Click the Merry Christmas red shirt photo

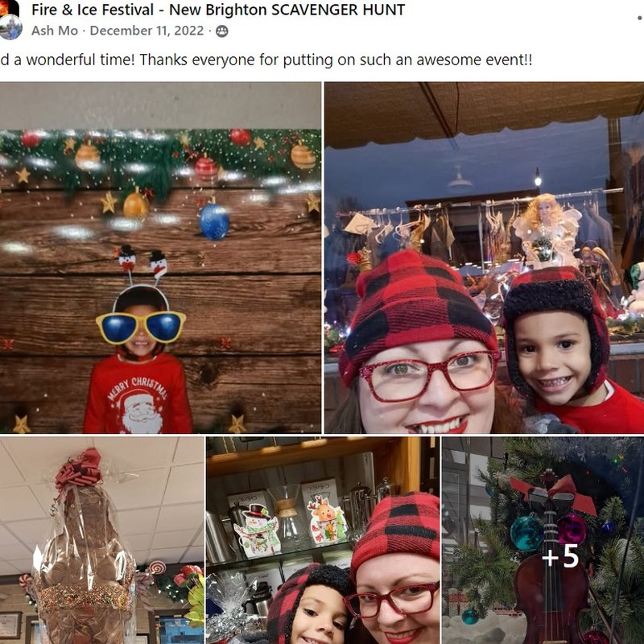(x=160, y=258)
